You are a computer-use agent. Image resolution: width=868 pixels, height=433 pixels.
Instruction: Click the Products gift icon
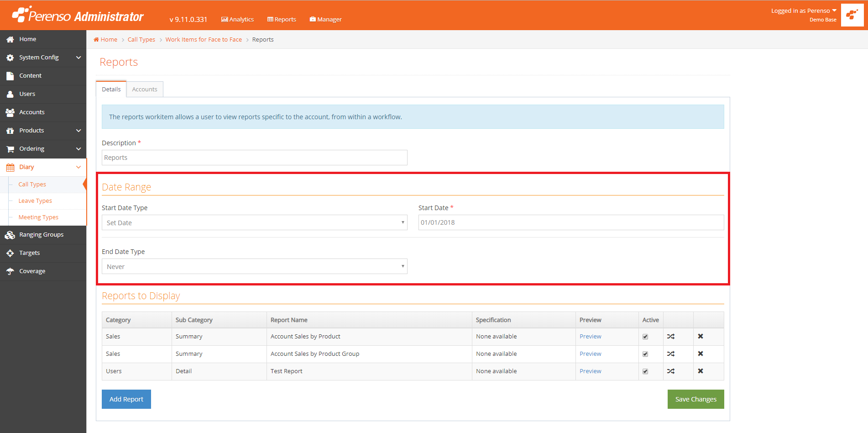coord(10,131)
